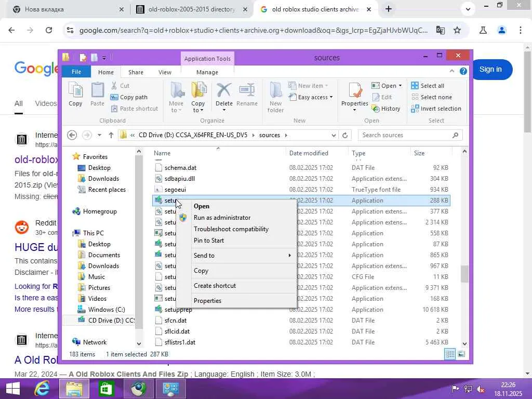This screenshot has width=532, height=399.
Task: Click the Chrome address bar URL
Action: point(254,30)
